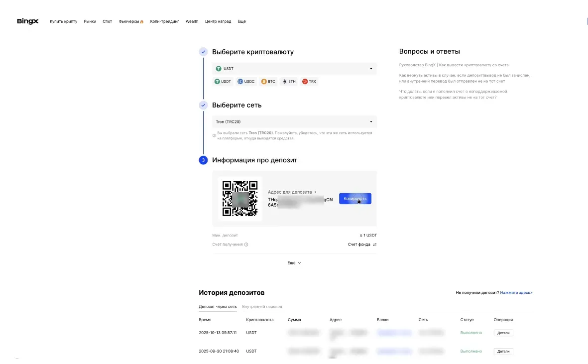Expand the 'Ещё' section below deposit info
The height and width of the screenshot is (364, 588).
tap(294, 262)
